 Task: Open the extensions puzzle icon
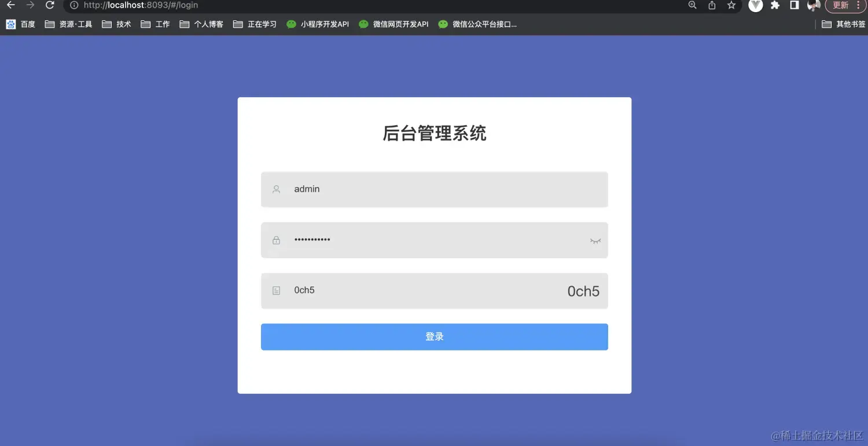[775, 5]
